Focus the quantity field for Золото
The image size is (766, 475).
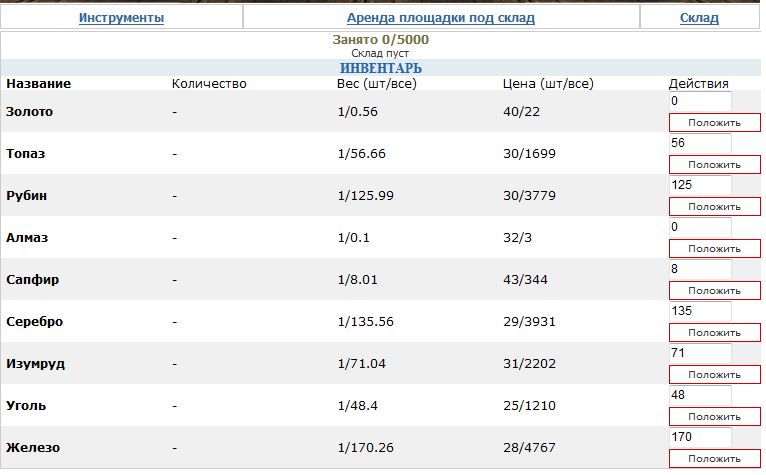700,102
